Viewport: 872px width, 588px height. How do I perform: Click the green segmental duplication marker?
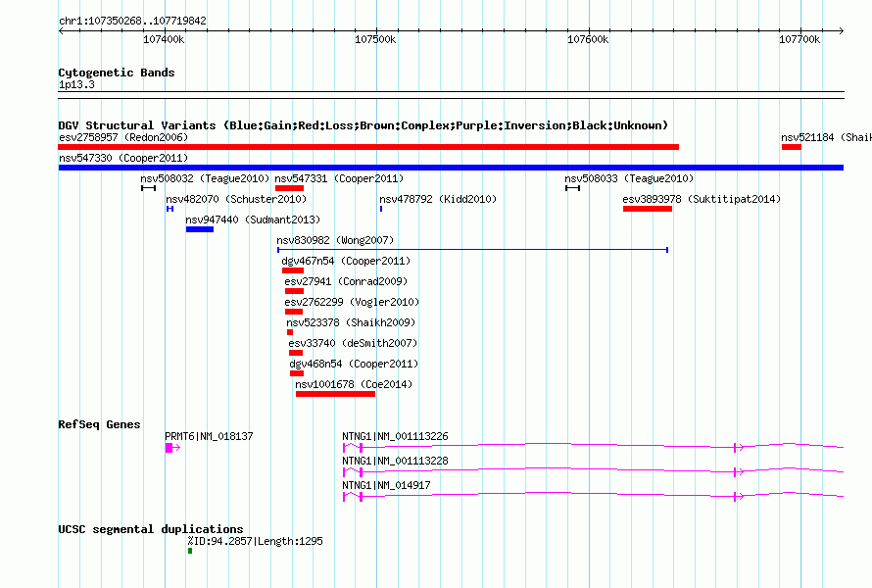[190, 551]
